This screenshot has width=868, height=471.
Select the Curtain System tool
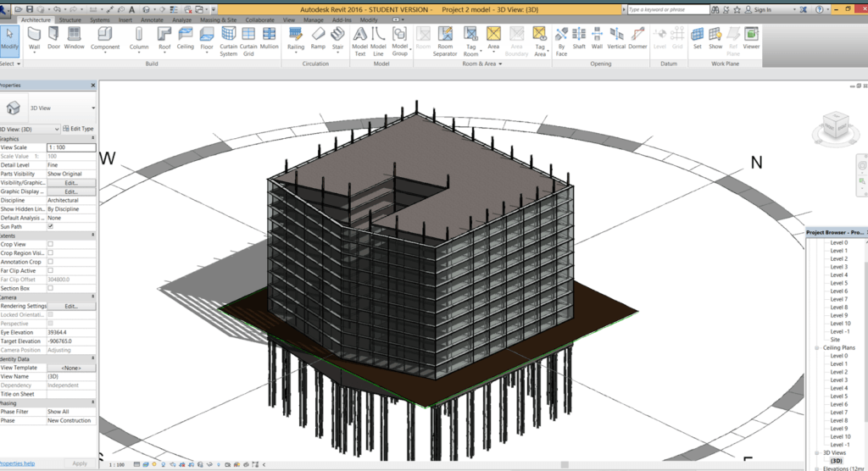click(x=228, y=42)
